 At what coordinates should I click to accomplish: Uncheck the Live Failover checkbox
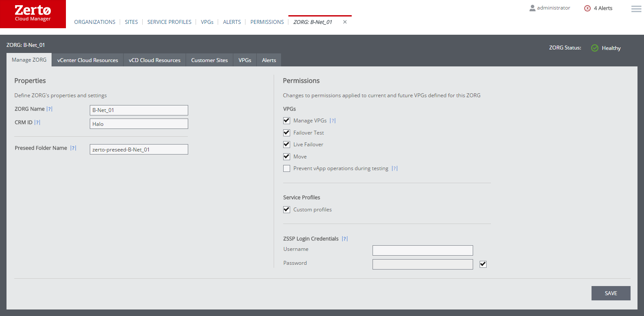pos(287,145)
